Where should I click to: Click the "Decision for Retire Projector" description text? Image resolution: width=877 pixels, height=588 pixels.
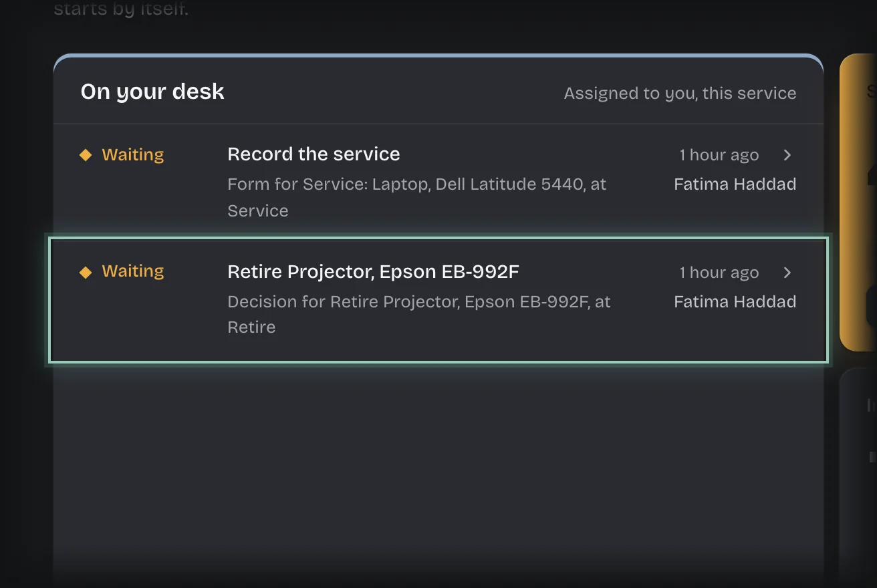click(x=419, y=314)
